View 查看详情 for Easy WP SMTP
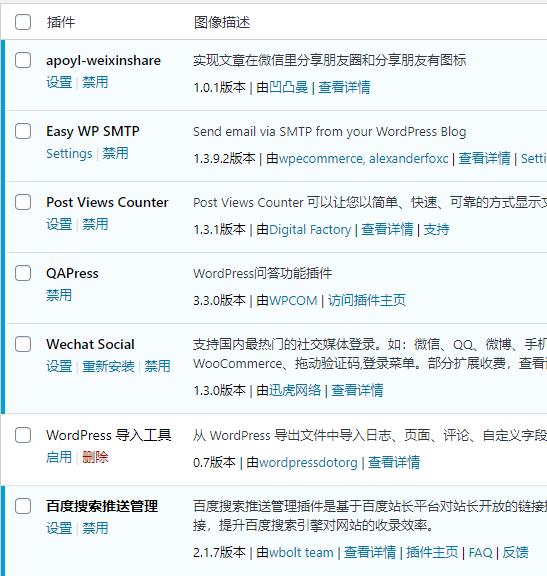 484,158
